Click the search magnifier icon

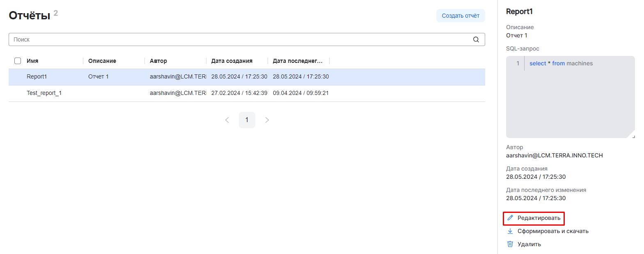pos(476,39)
